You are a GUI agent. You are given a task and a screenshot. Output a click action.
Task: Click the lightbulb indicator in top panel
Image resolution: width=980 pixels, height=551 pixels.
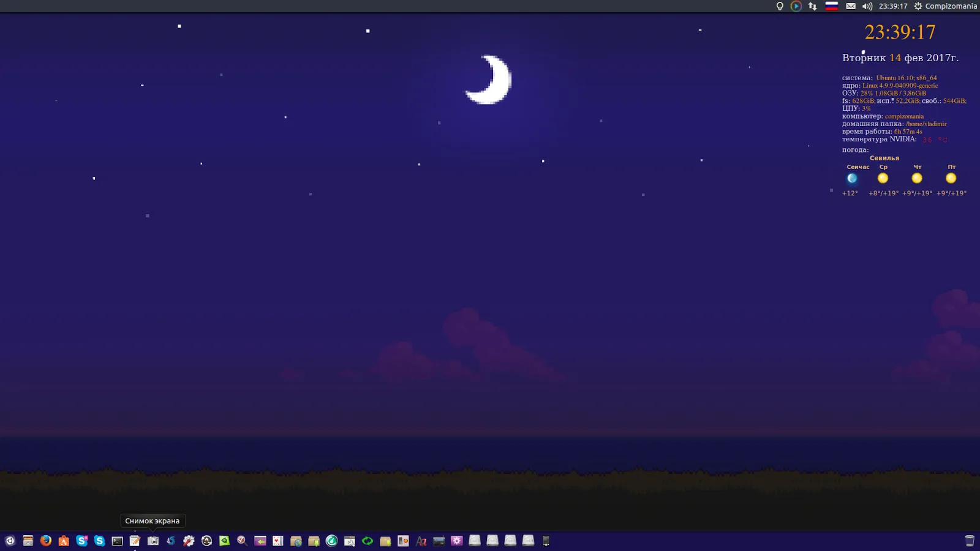[780, 6]
